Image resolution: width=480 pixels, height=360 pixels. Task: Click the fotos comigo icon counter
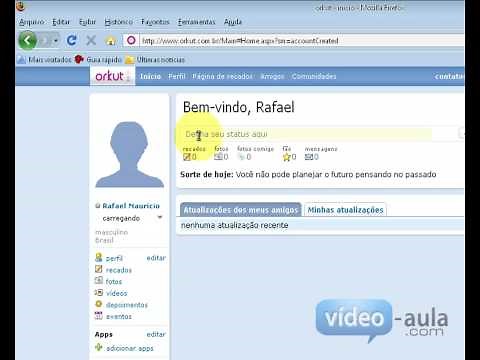[241, 156]
